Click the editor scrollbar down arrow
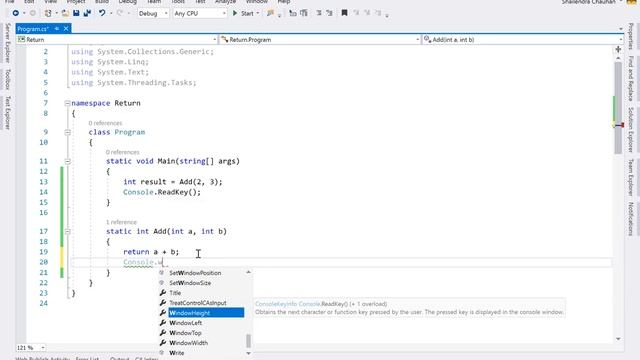This screenshot has width=640, height=360. pyautogui.click(x=618, y=339)
